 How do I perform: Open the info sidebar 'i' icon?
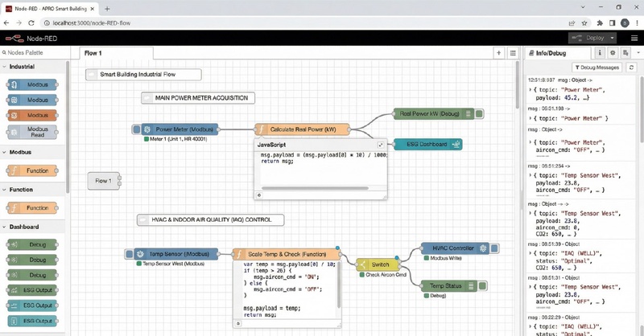click(600, 53)
